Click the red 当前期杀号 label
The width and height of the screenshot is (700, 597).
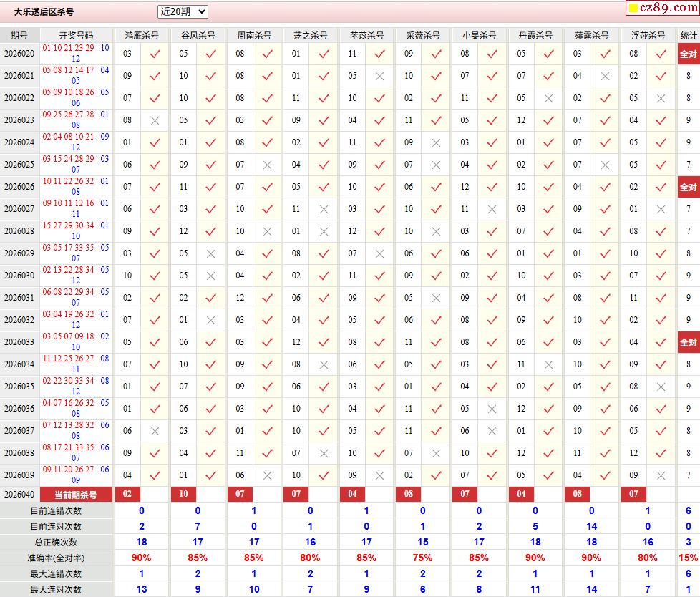[76, 494]
